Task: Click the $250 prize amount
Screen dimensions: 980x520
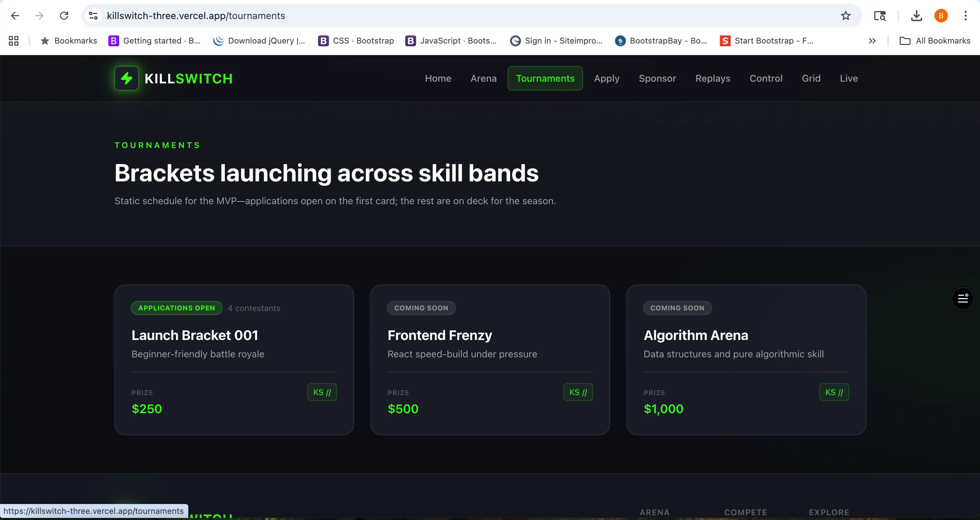Action: 147,409
